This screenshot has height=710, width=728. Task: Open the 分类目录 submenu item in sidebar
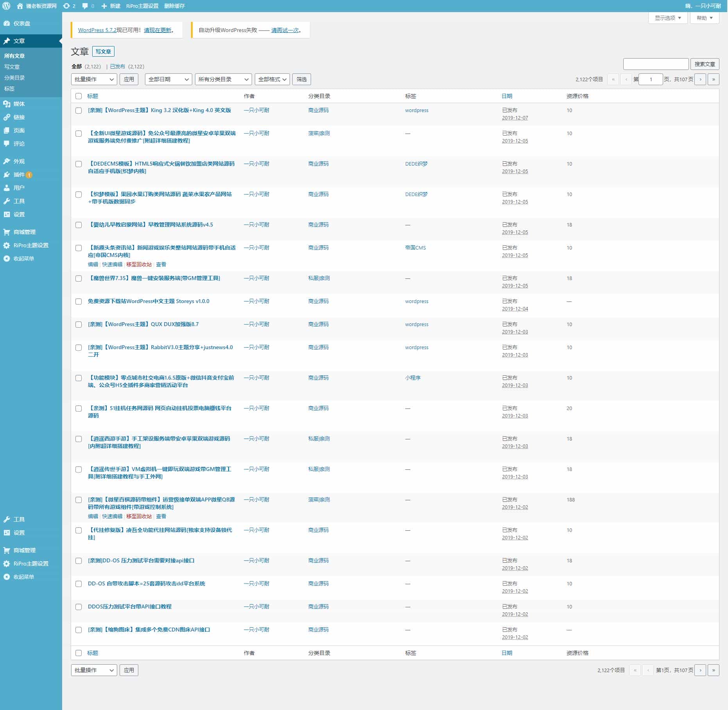pyautogui.click(x=14, y=78)
